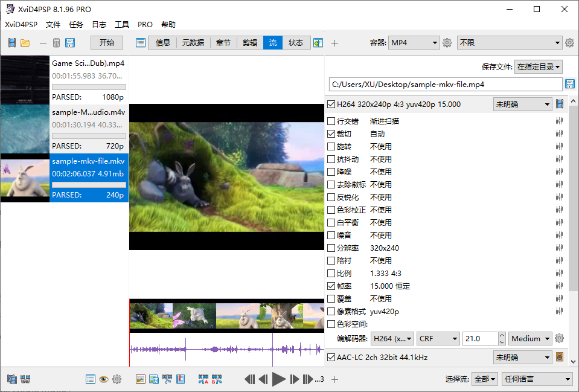Image resolution: width=579 pixels, height=392 pixels.
Task: Open a file with the folder icon
Action: [x=26, y=42]
